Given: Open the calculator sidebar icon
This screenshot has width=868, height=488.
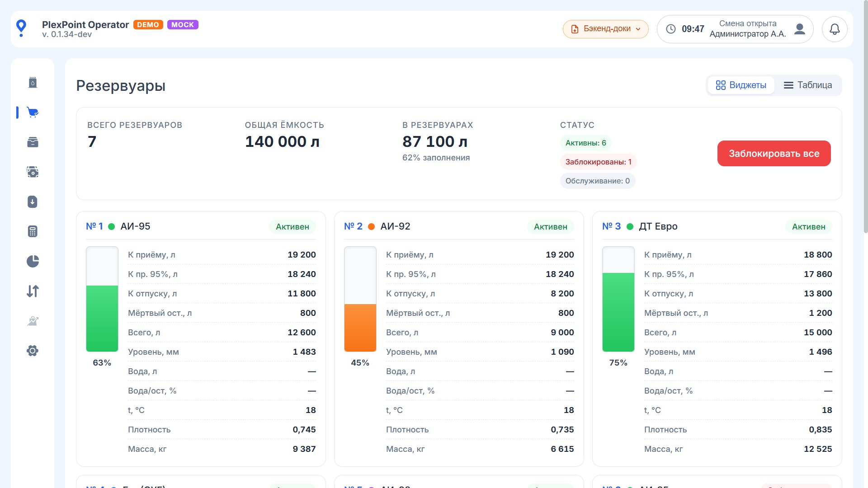Looking at the screenshot, I should point(33,232).
